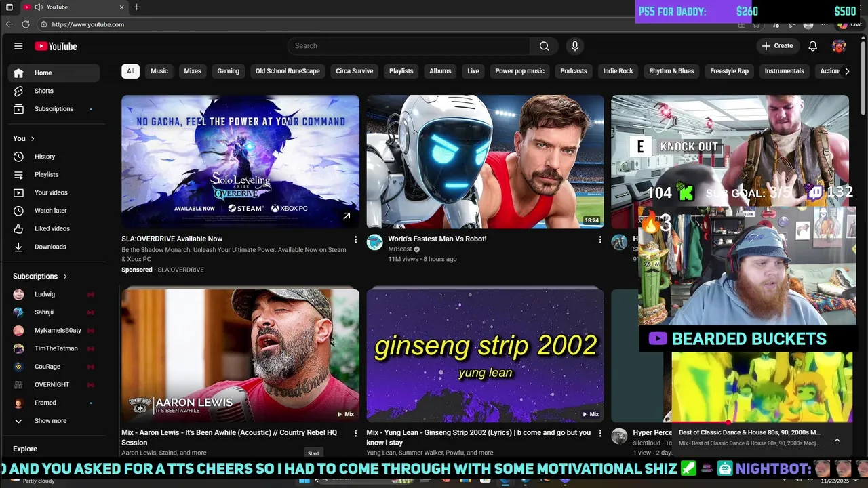Open the Sahnjii channel subscription
The height and width of the screenshot is (488, 868).
54,312
